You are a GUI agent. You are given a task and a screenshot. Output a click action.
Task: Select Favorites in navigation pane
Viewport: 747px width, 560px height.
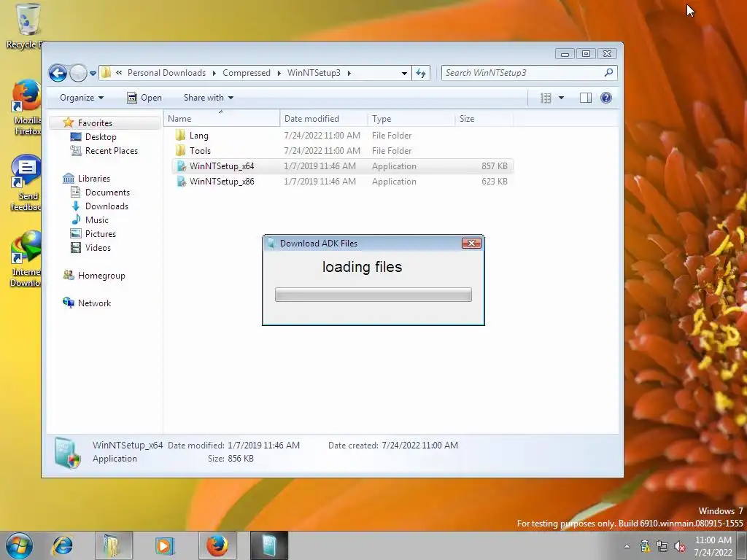click(95, 122)
